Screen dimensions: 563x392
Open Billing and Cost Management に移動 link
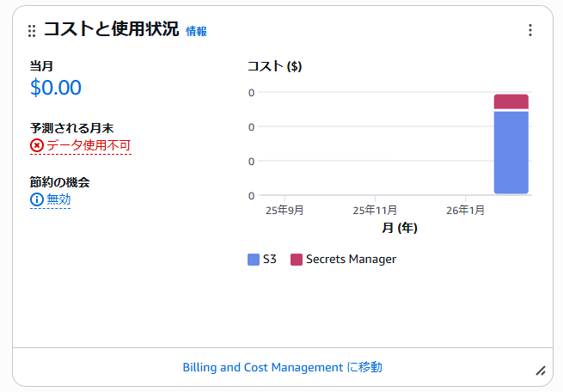(282, 367)
